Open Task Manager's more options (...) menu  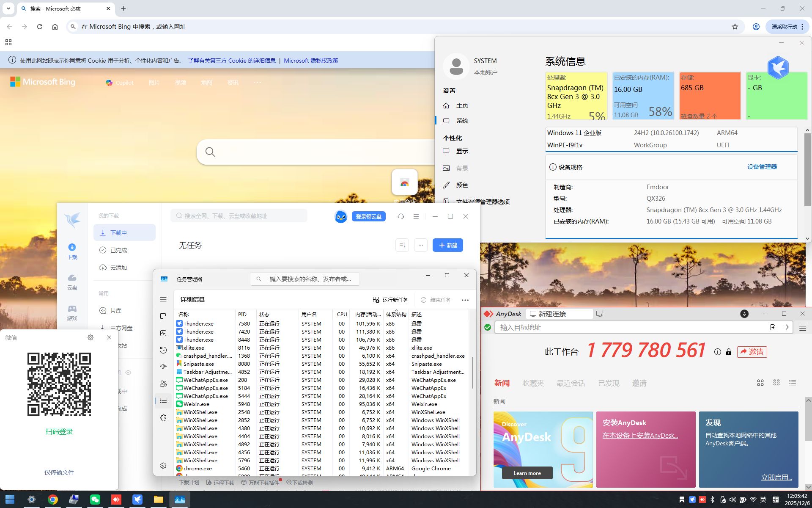point(465,300)
